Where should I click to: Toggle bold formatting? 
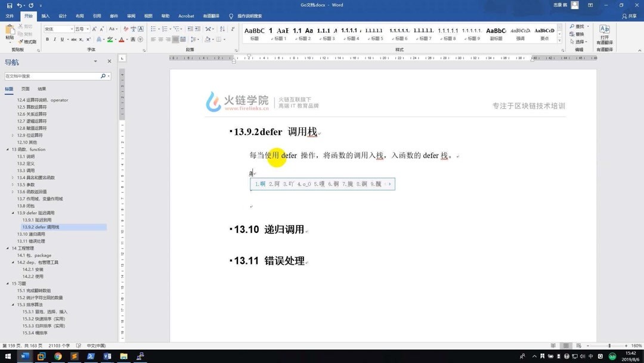pyautogui.click(x=47, y=40)
